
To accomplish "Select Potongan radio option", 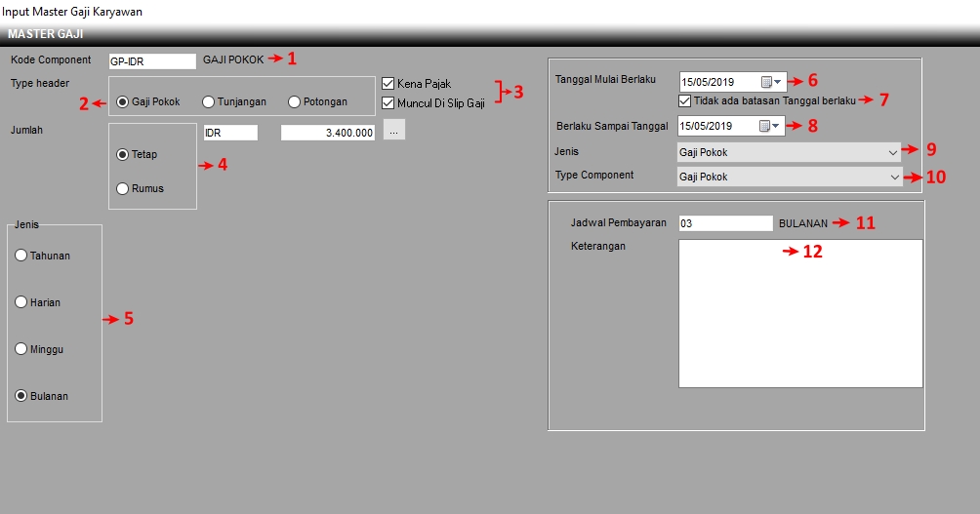I will pos(294,101).
